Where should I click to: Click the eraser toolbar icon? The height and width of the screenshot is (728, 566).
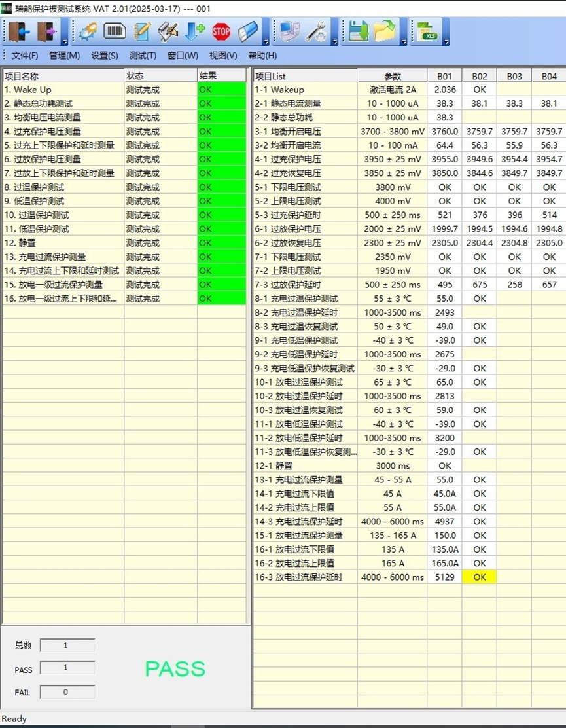(x=248, y=31)
